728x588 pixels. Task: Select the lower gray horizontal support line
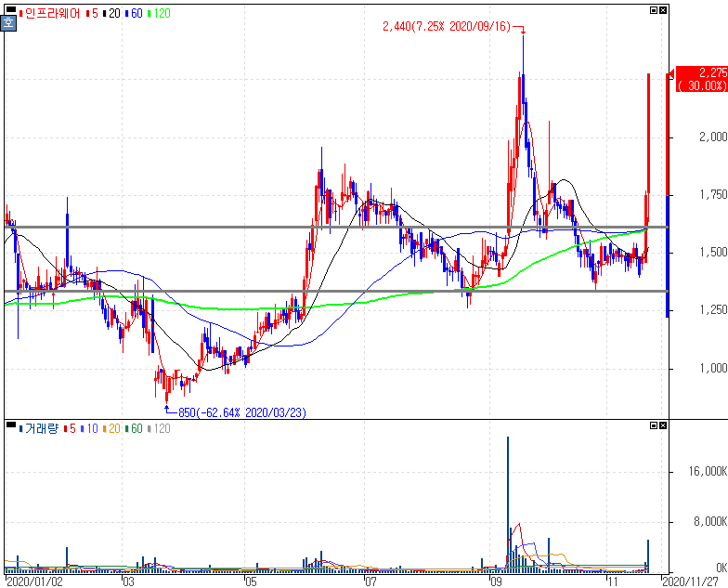tap(336, 292)
